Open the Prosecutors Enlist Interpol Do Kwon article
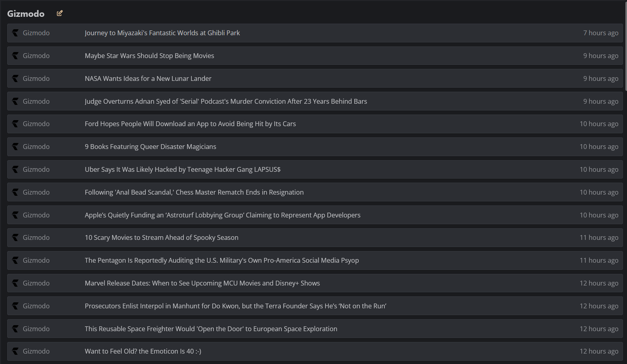 point(235,306)
